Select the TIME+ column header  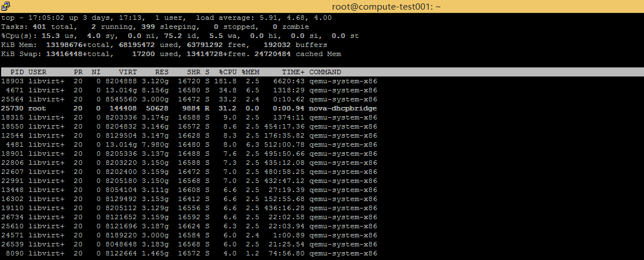293,73
